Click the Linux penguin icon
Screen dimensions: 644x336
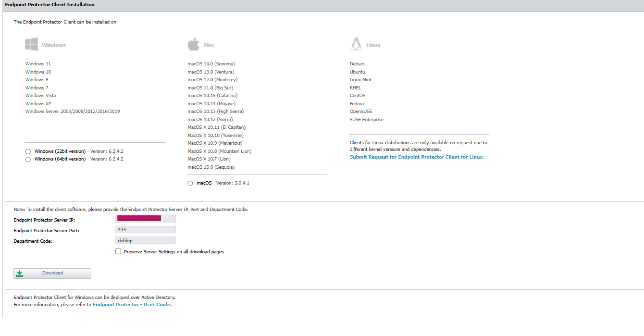(x=356, y=43)
